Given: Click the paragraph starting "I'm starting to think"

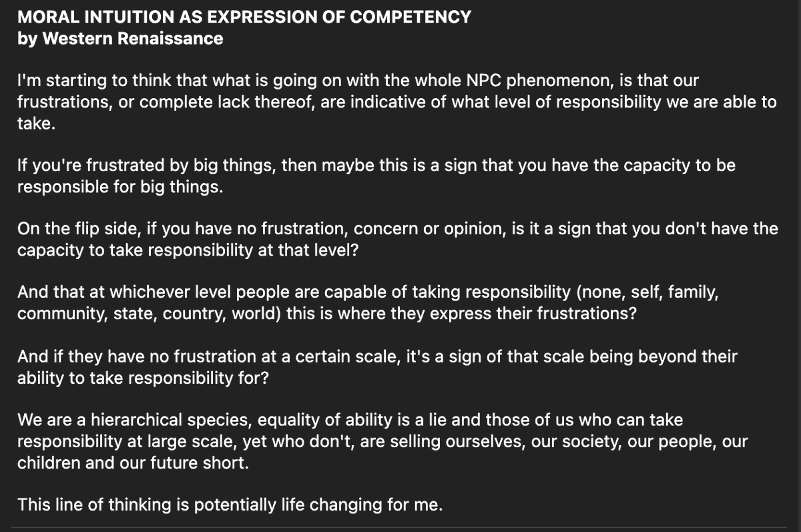Looking at the screenshot, I should pos(396,103).
